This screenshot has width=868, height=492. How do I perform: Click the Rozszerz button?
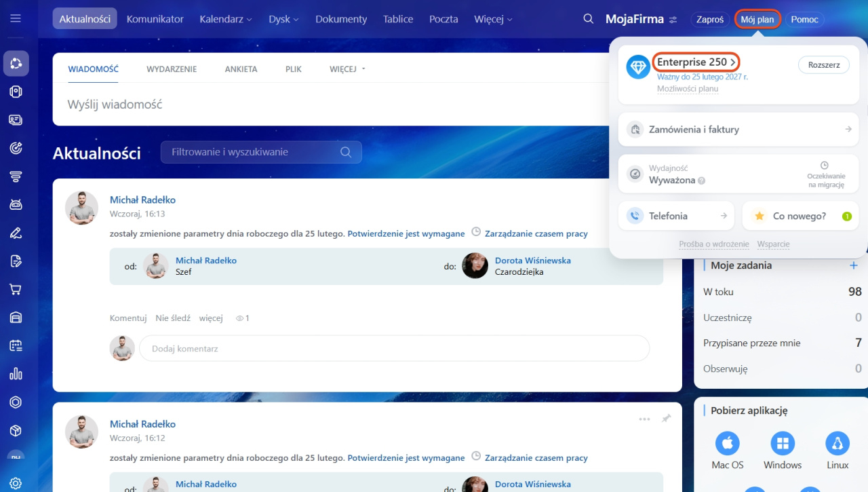[x=824, y=65]
